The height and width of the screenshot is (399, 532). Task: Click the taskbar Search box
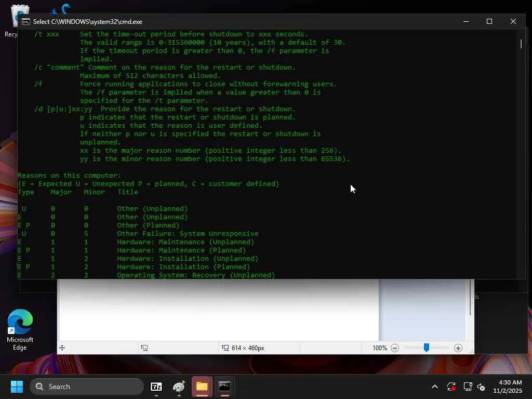(87, 387)
